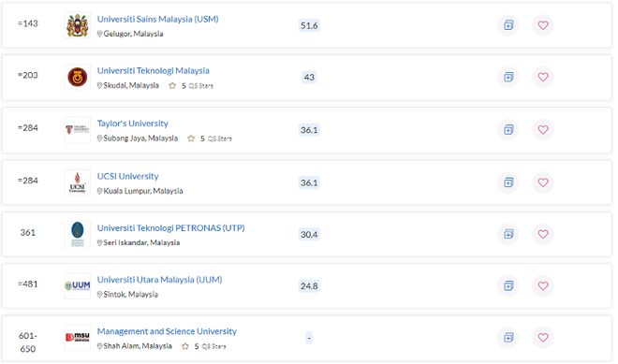This screenshot has height=364, width=618.
Task: Add Universiti Sains Malaysia to compare list
Action: pyautogui.click(x=508, y=25)
